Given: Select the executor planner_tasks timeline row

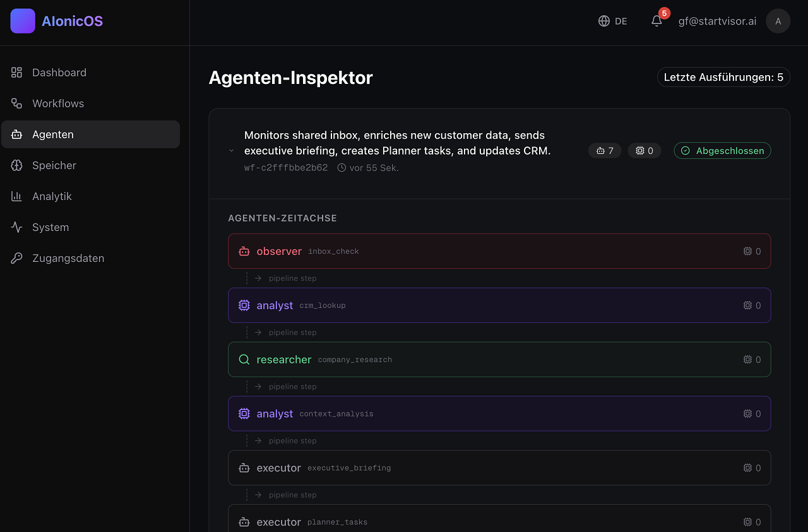Looking at the screenshot, I should (x=499, y=521).
